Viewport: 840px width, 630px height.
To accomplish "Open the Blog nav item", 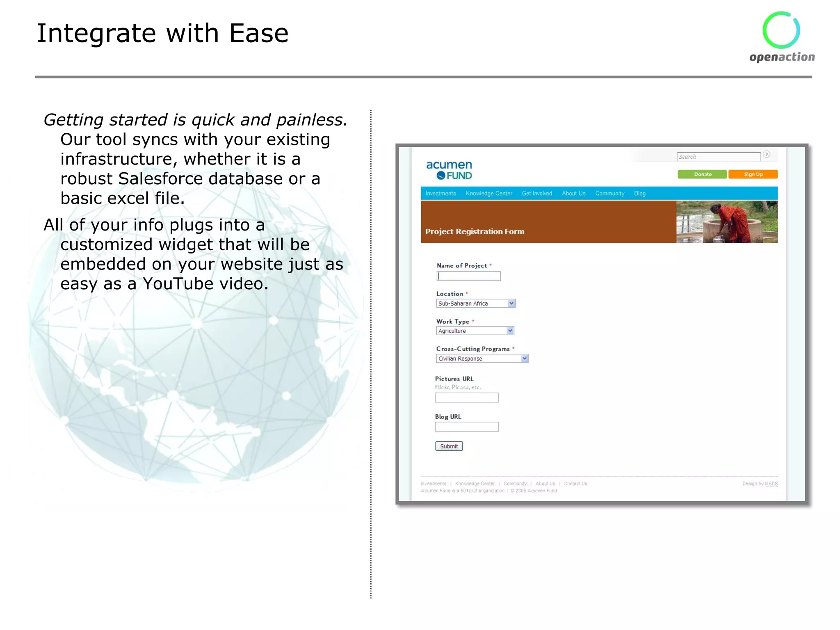I will 639,194.
